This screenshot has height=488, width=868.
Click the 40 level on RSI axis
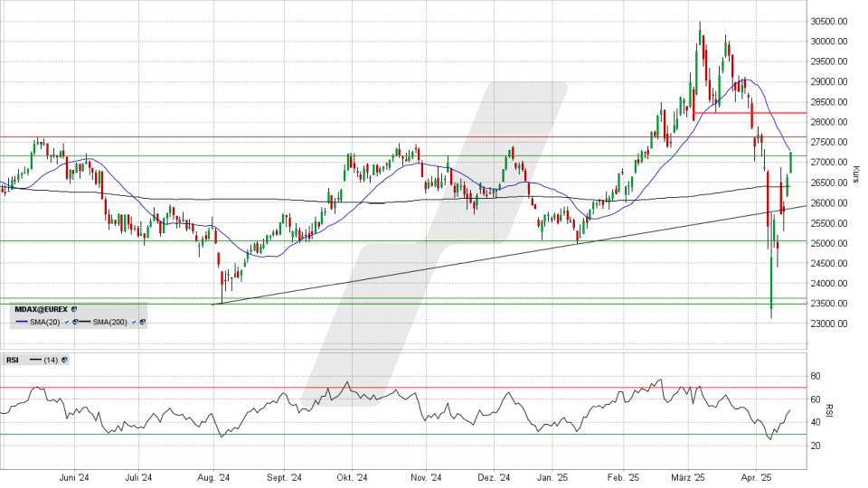pos(816,422)
